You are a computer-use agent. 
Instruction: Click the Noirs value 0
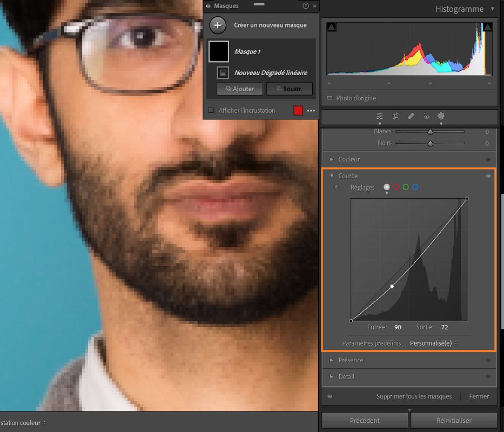(487, 143)
